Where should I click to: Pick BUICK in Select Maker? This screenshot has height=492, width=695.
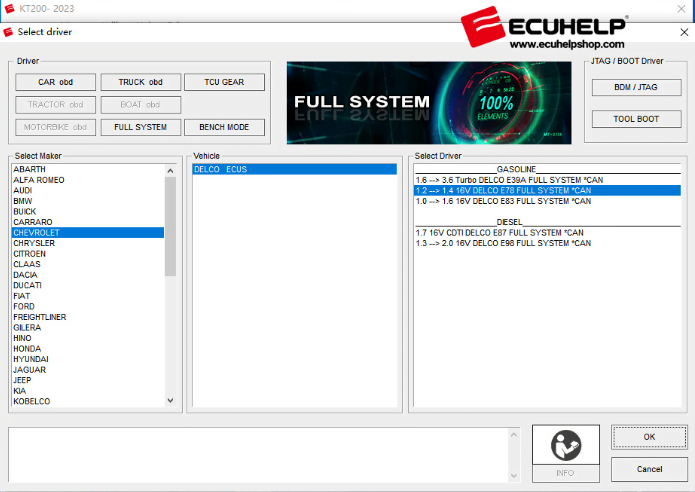coord(88,211)
